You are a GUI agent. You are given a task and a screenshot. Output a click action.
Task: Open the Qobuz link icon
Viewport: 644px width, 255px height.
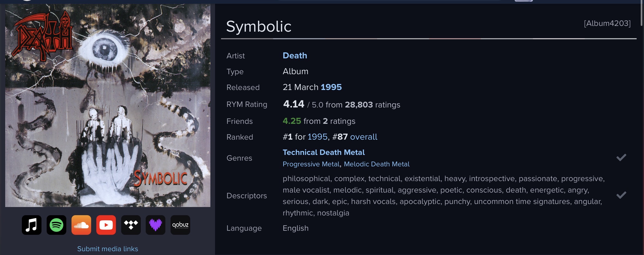tap(180, 225)
